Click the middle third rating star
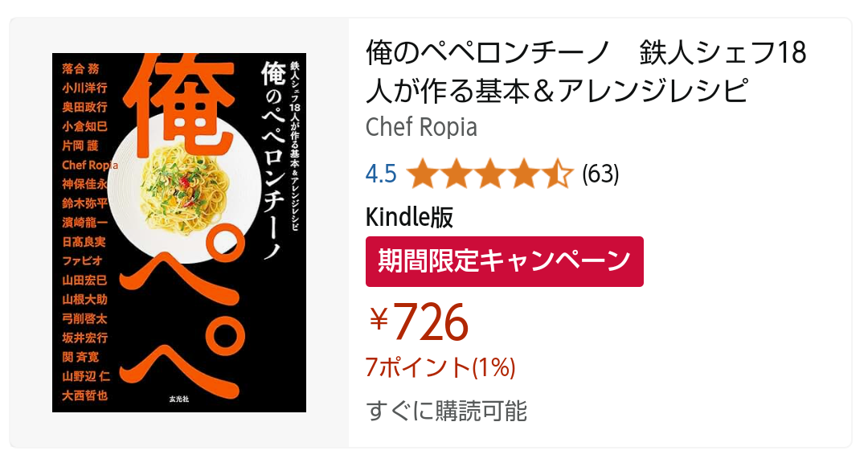868x471 pixels. [x=489, y=174]
